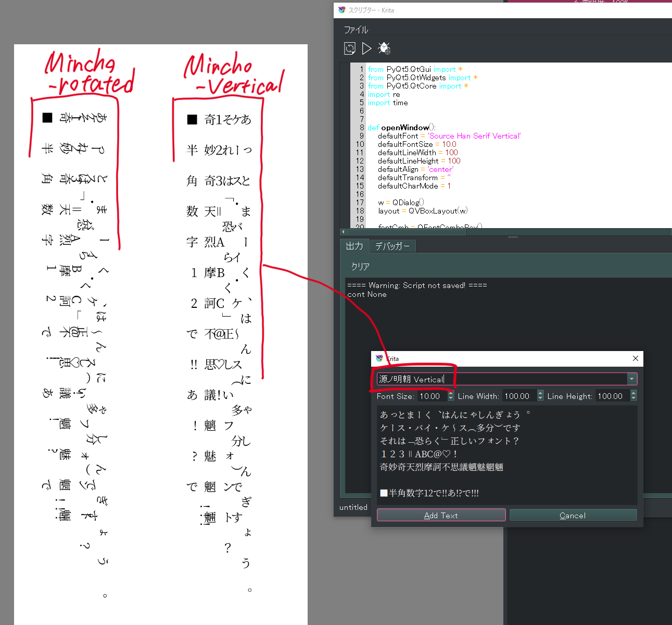Click the 'Font Size:' label in the dialog
This screenshot has height=625, width=672.
[x=396, y=396]
